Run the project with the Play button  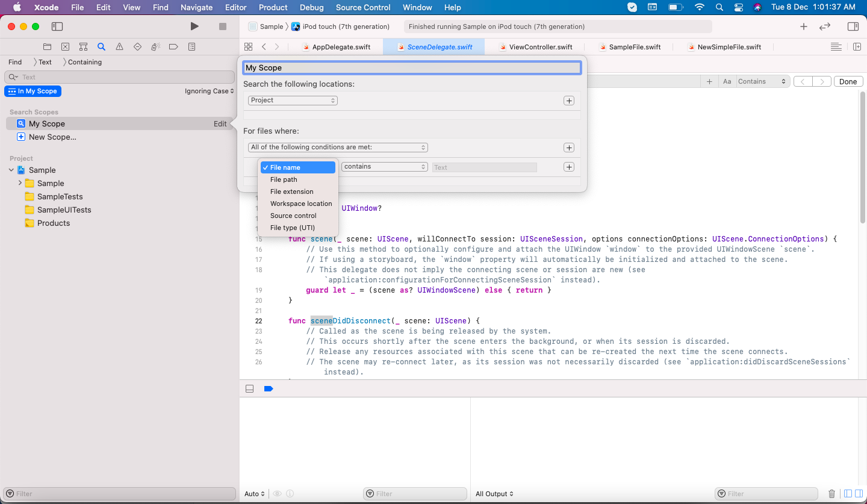[194, 26]
